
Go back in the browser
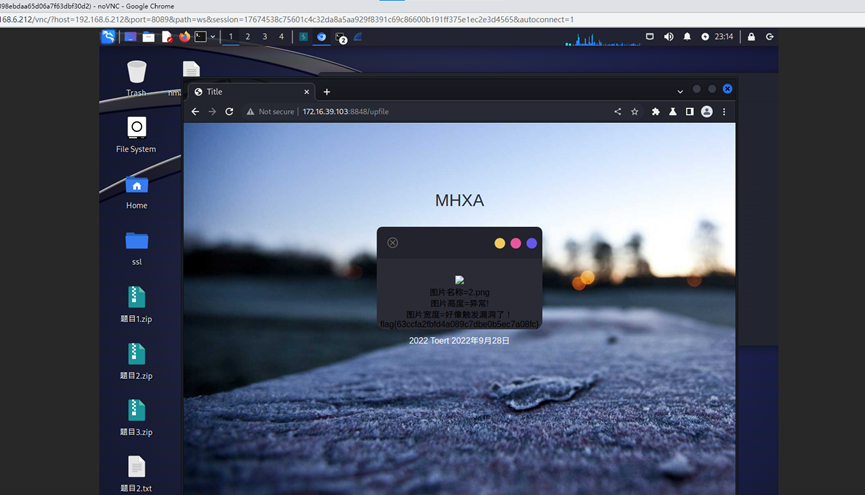tap(195, 111)
